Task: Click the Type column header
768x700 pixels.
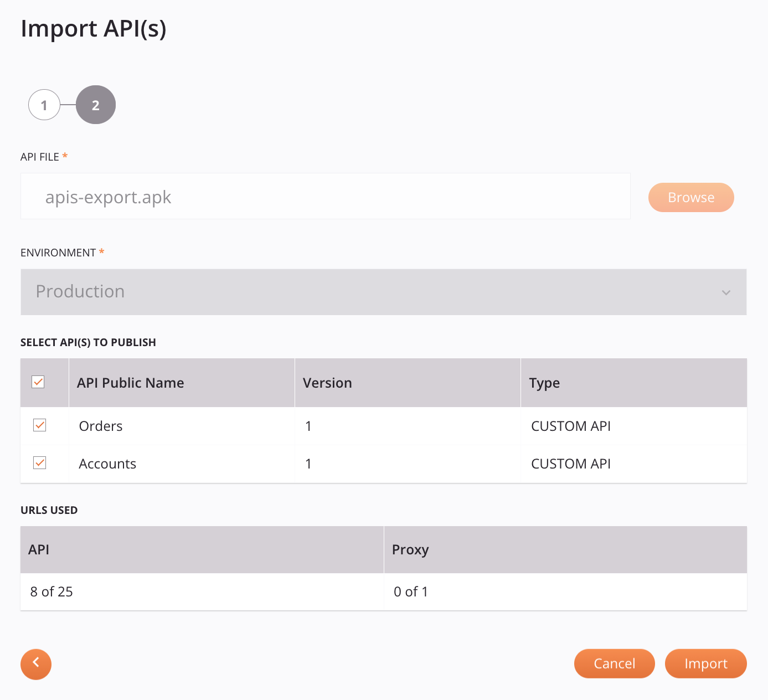Action: coord(544,382)
